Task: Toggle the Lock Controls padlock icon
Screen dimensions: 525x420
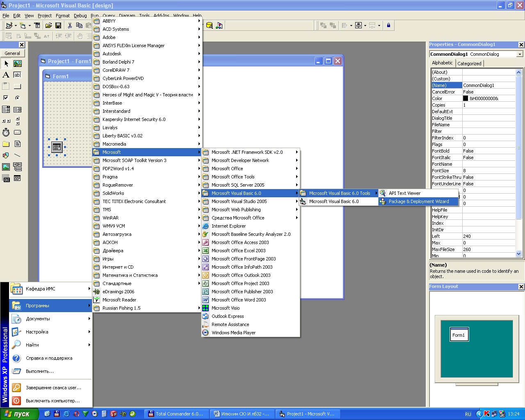Action: tap(388, 25)
